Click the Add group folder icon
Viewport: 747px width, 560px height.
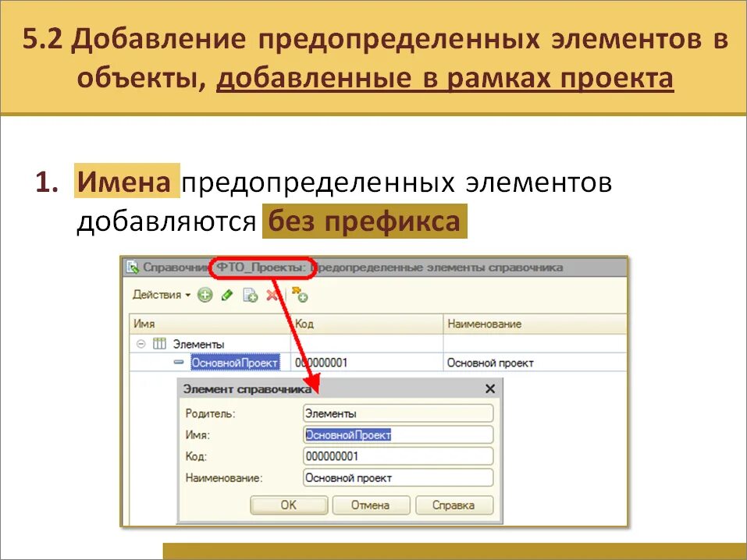tap(300, 295)
